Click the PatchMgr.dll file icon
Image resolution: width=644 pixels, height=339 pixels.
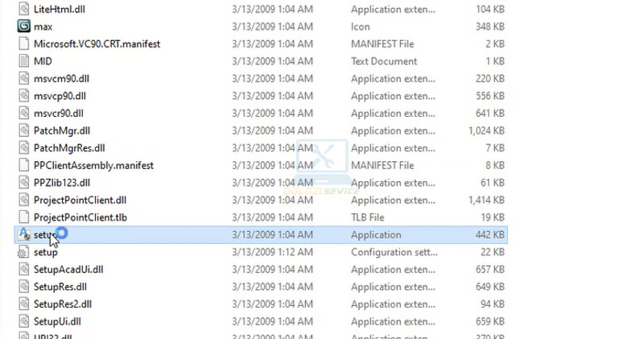tap(23, 130)
